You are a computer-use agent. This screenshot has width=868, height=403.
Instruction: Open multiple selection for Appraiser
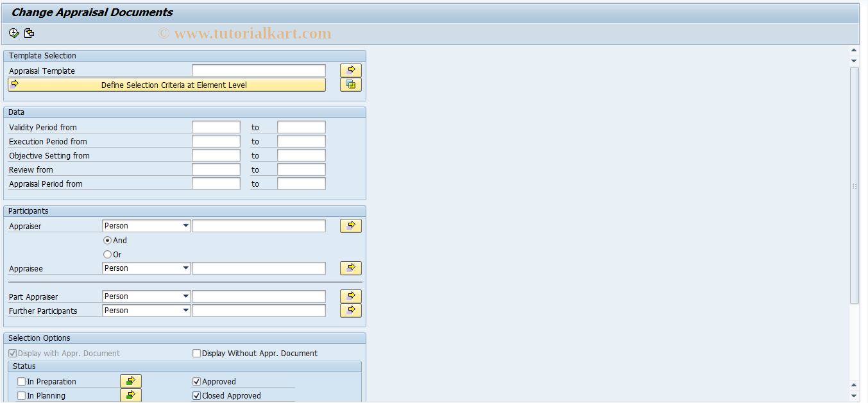point(350,225)
